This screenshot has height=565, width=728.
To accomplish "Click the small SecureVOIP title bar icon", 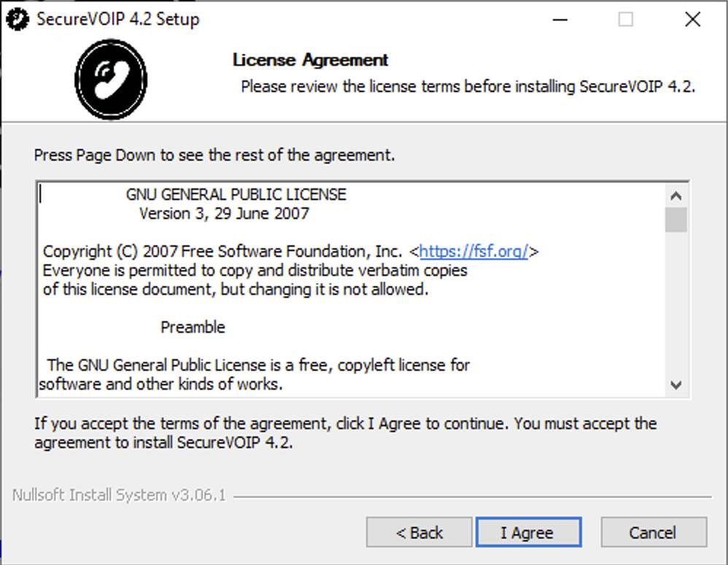I will click(18, 20).
